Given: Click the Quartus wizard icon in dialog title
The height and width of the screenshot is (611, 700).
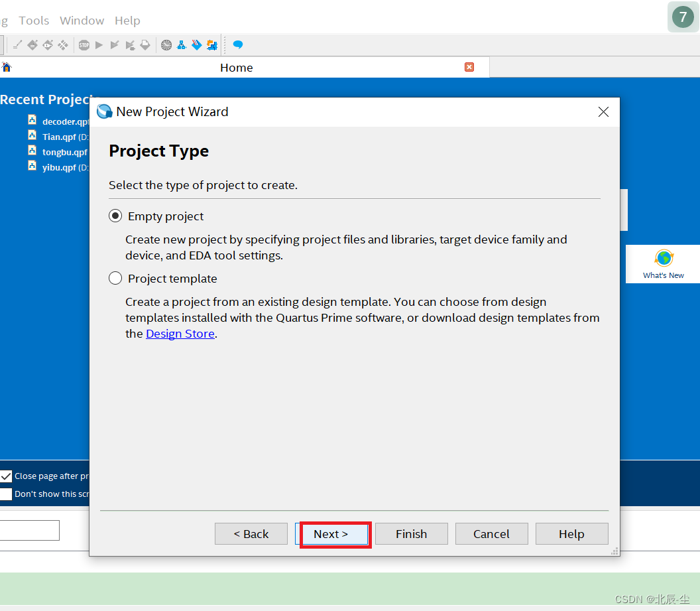Looking at the screenshot, I should click(x=105, y=111).
